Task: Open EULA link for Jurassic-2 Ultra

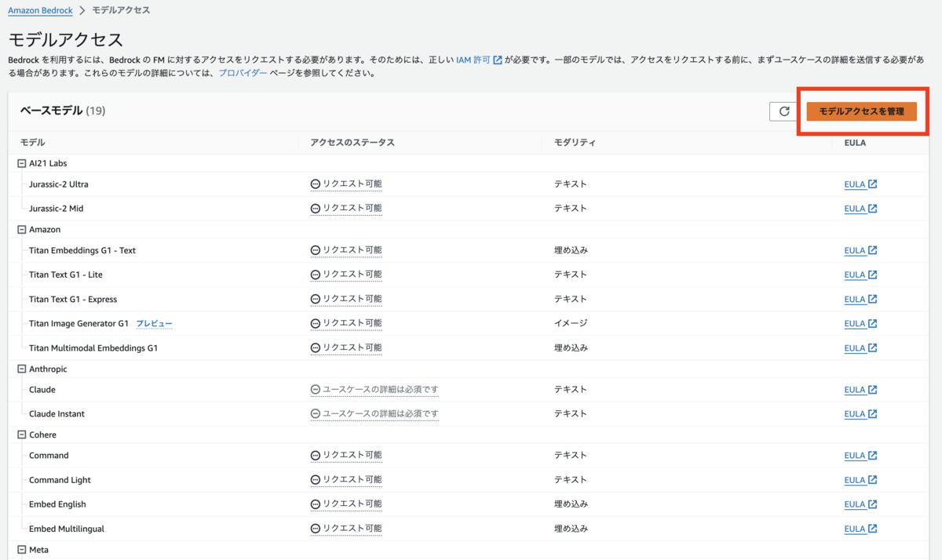Action: (860, 185)
